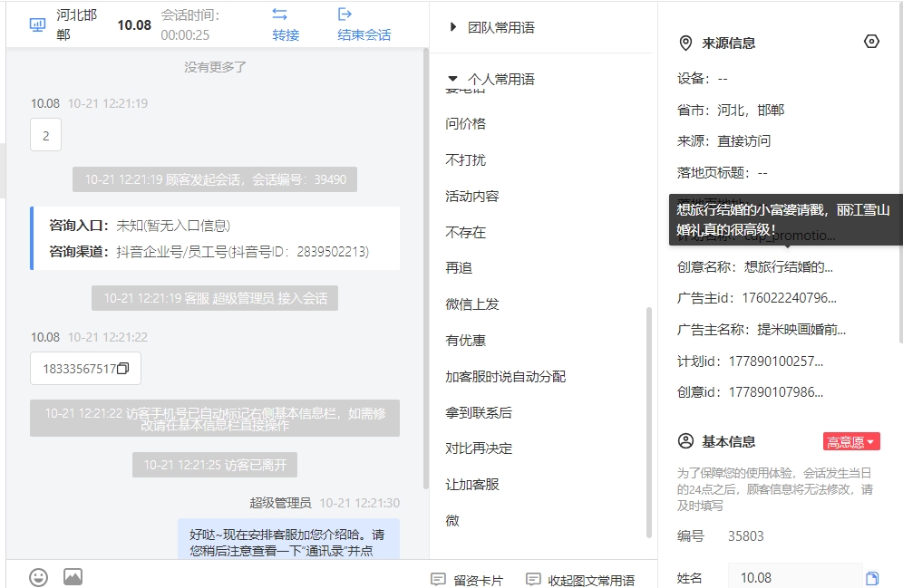This screenshot has height=588, width=903.
Task: Click the visitor name 10.08 in header
Action: (x=134, y=25)
